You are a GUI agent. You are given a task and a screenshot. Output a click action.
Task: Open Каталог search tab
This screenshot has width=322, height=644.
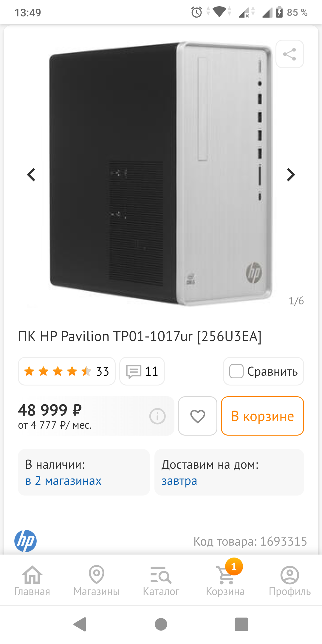(161, 580)
